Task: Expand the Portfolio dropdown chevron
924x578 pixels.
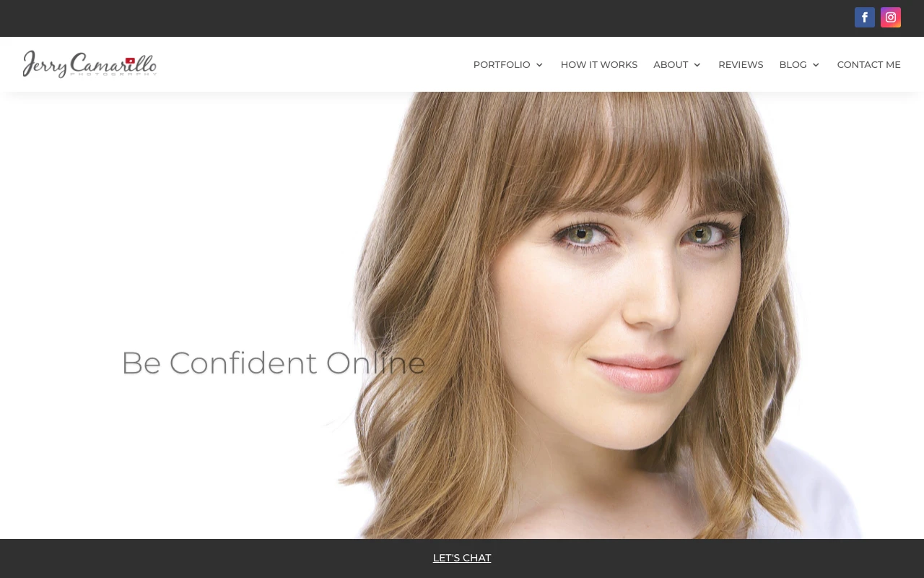Action: [x=539, y=65]
